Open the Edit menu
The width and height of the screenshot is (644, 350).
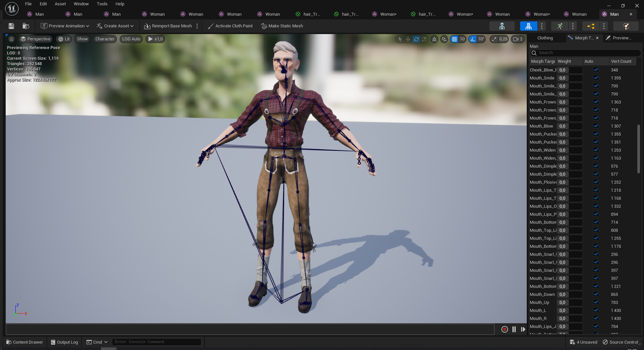(x=43, y=4)
